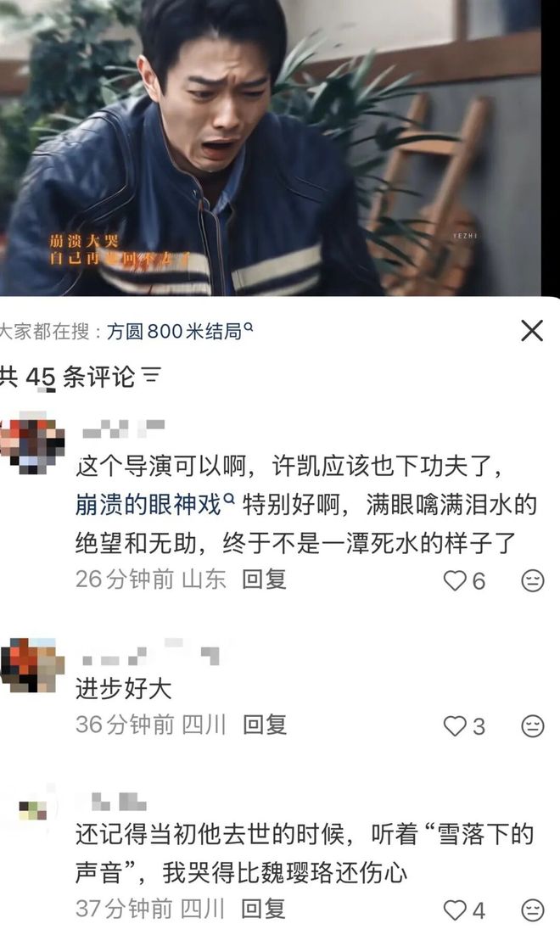Open the first commenter's username
This screenshot has width=560, height=946.
[x=124, y=428]
